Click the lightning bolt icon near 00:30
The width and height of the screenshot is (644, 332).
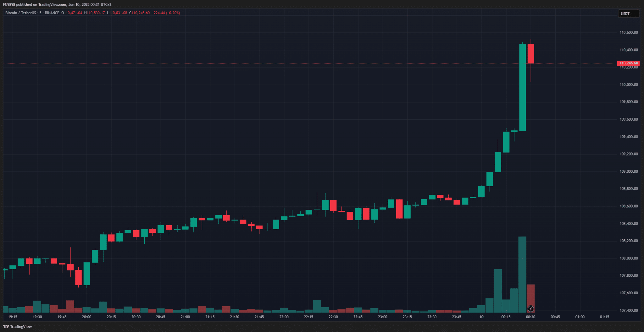(530, 309)
